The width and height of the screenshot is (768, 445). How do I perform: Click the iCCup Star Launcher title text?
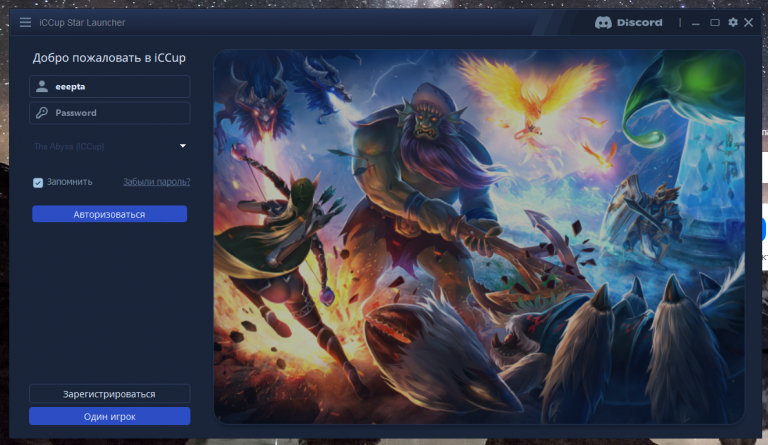pyautogui.click(x=82, y=23)
